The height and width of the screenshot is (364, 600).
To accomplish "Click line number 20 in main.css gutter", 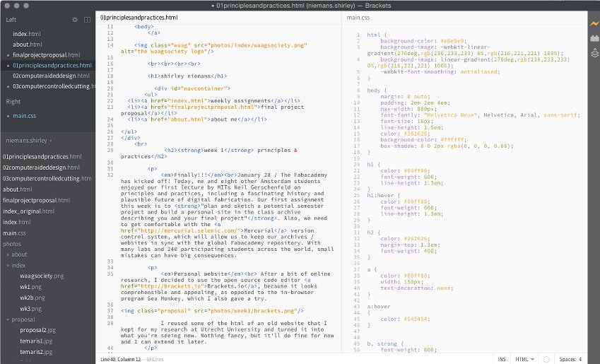I will [x=357, y=164].
